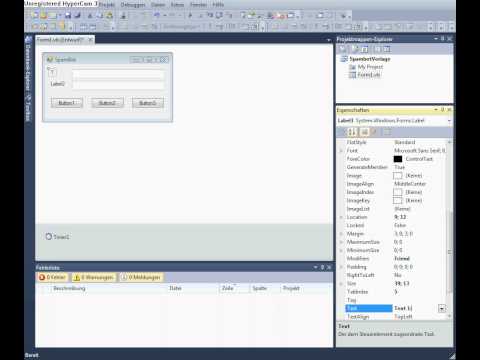This screenshot has height=360, width=480.
Task: Click the Open File toolbar icon
Action: point(44,15)
